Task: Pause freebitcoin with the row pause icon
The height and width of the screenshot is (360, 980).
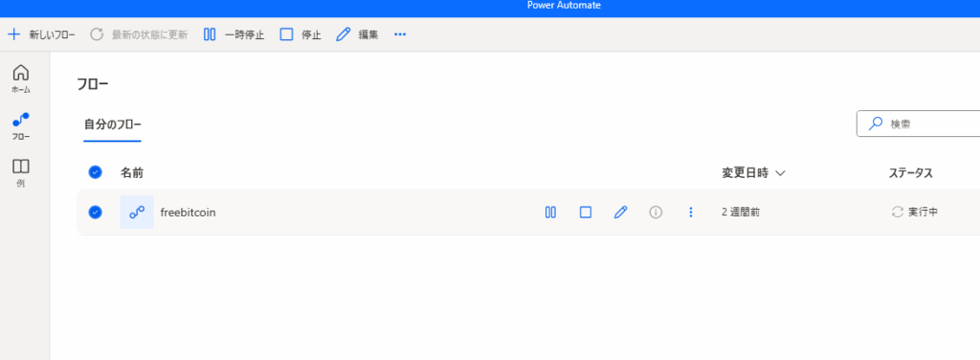Action: 550,213
